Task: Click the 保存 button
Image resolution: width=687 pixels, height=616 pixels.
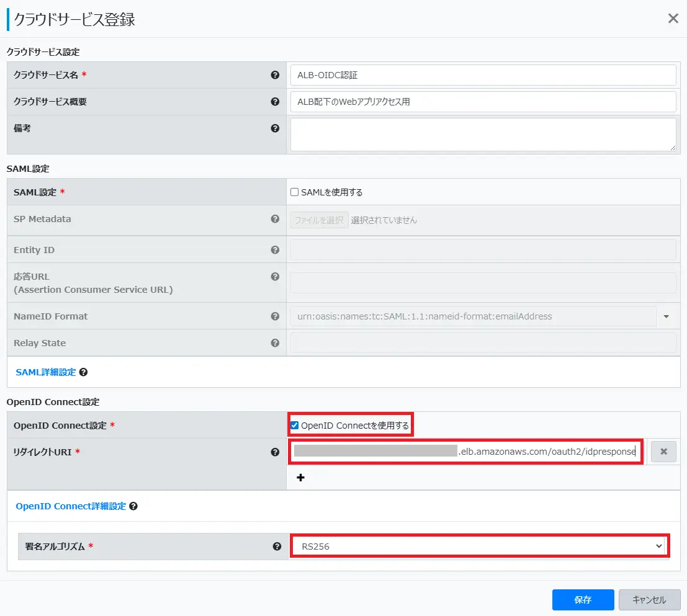Action: click(583, 600)
